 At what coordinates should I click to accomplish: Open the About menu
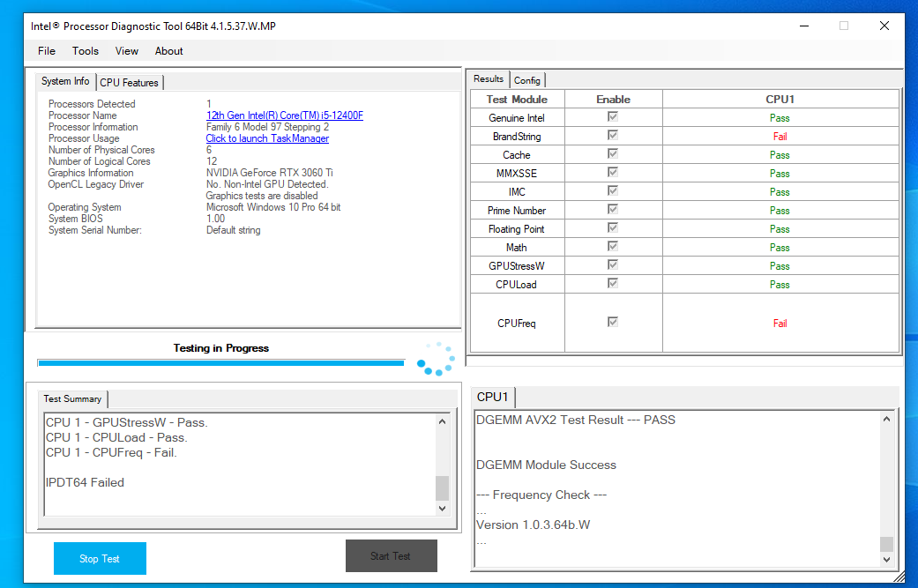tap(168, 51)
